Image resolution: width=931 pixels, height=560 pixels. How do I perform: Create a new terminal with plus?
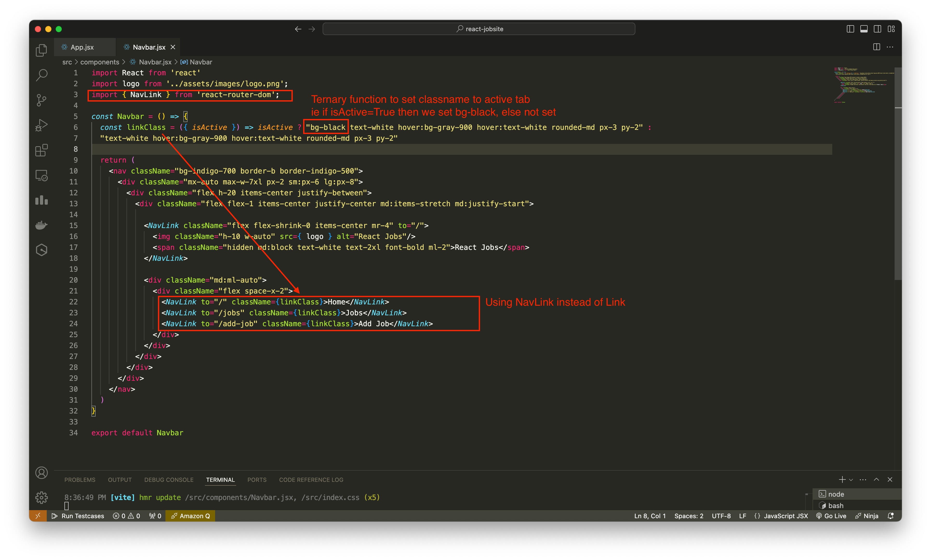click(842, 479)
